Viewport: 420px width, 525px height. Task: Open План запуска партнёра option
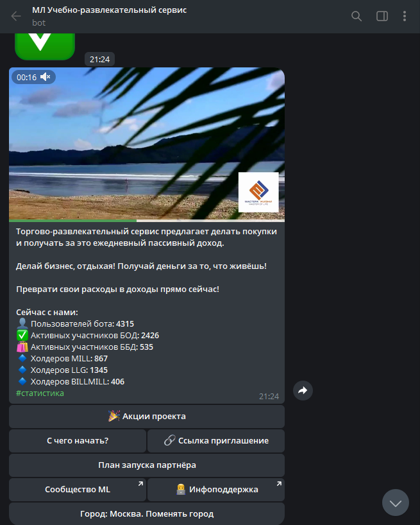[147, 465]
